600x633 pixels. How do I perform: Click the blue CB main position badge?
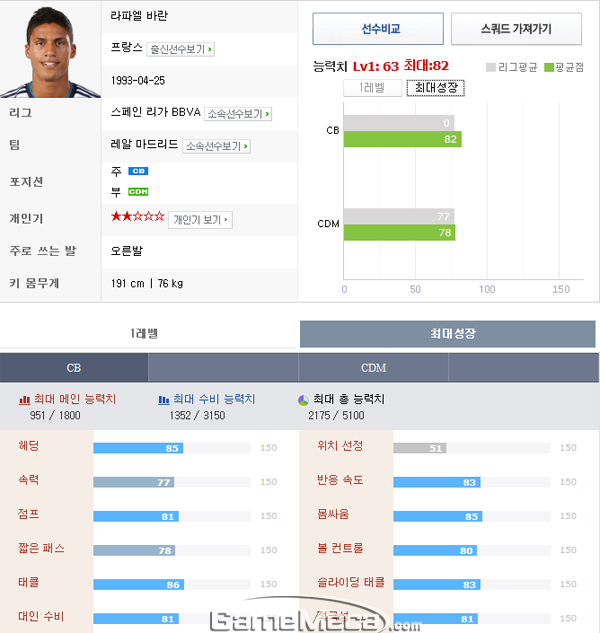pyautogui.click(x=138, y=171)
